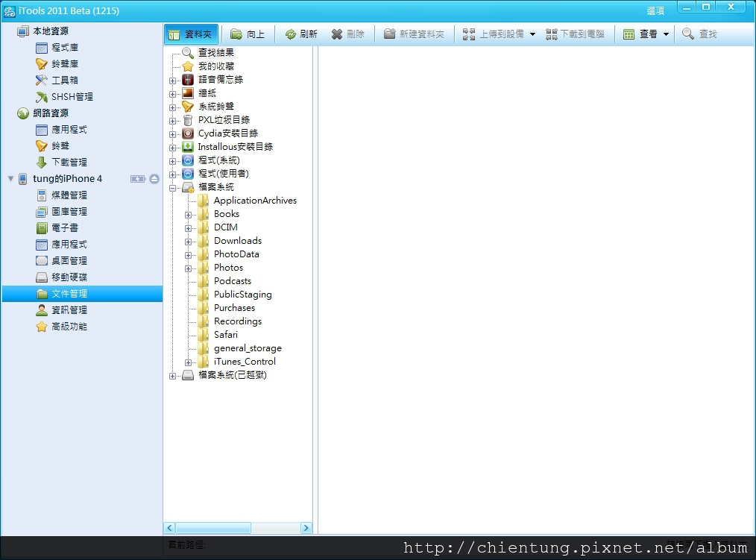This screenshot has height=560, width=756.
Task: Expand 檔案系統(已越獄) node
Action: [173, 376]
